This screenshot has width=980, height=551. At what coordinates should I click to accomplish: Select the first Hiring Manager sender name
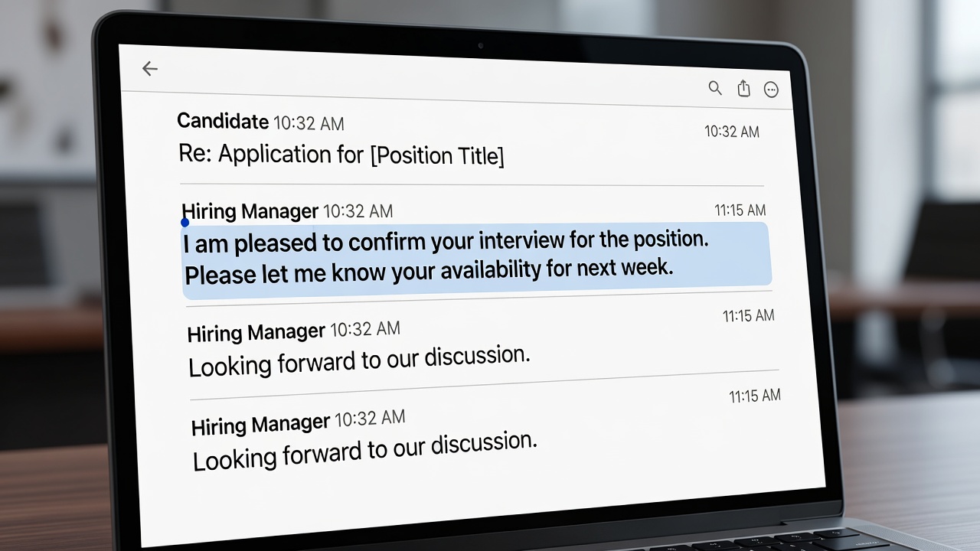pos(250,211)
